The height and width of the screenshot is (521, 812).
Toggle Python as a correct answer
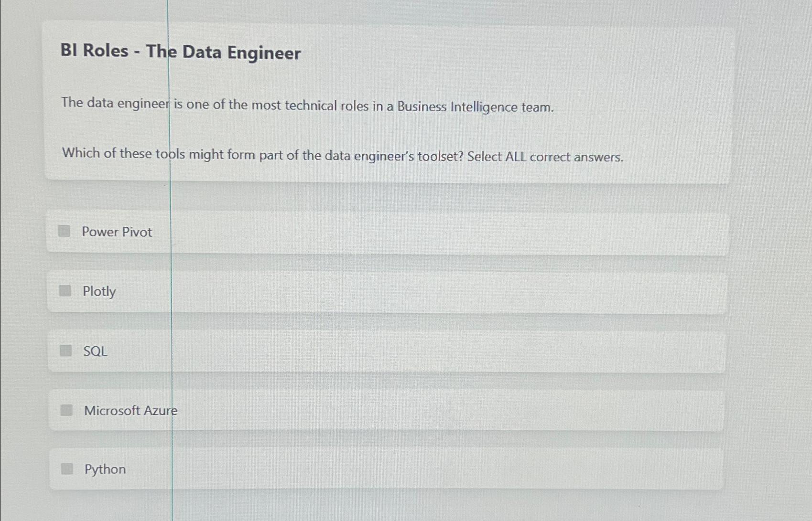pos(66,469)
